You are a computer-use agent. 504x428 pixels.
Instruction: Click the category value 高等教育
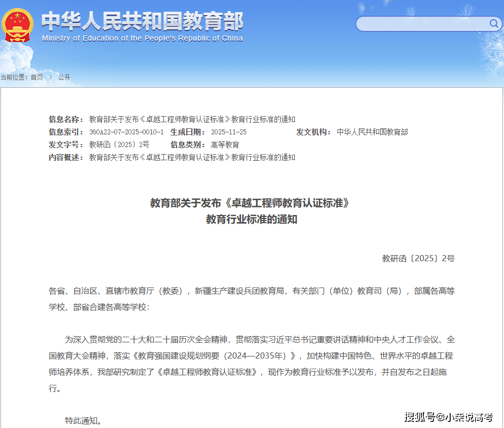tap(225, 145)
